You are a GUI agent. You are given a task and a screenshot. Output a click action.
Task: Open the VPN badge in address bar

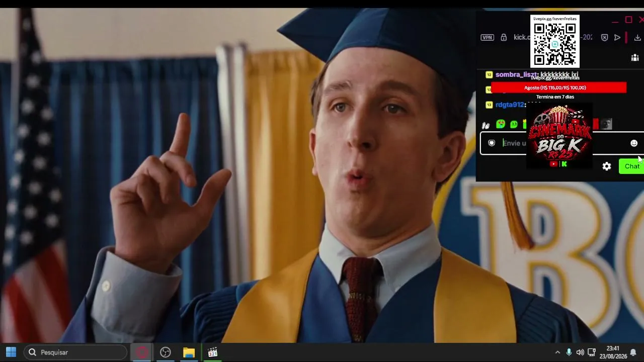click(487, 37)
